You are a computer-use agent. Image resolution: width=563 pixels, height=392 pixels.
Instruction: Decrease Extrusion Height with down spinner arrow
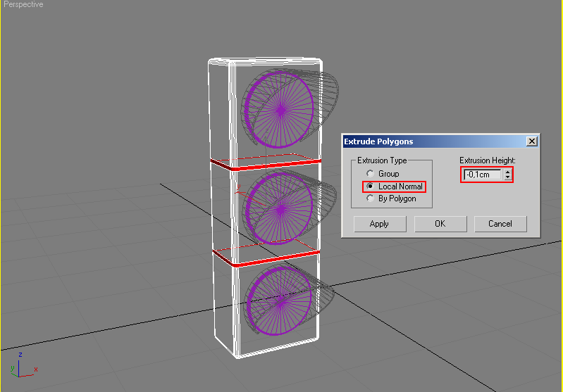[508, 177]
